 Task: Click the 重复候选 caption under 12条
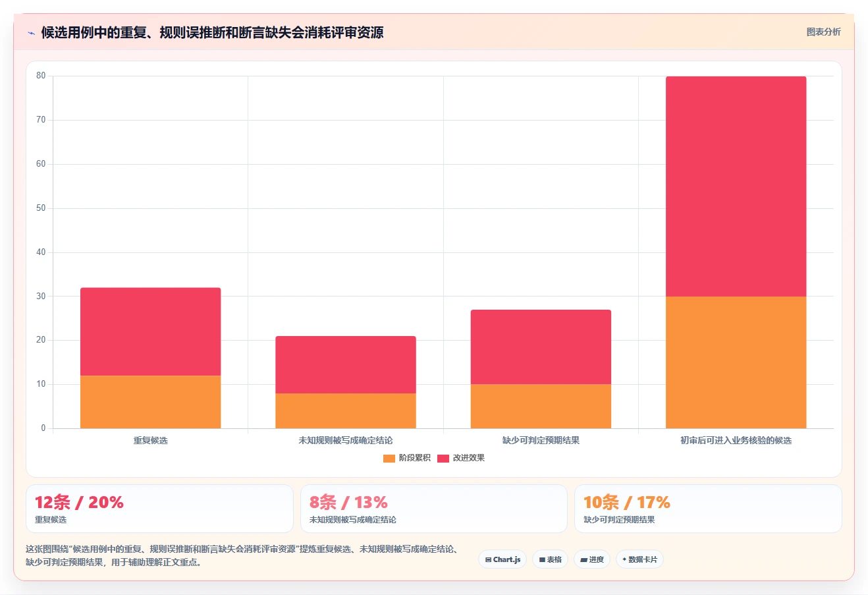click(51, 520)
